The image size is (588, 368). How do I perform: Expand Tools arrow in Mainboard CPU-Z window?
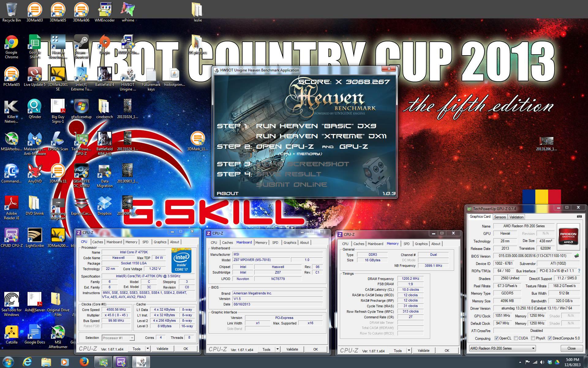click(x=277, y=349)
